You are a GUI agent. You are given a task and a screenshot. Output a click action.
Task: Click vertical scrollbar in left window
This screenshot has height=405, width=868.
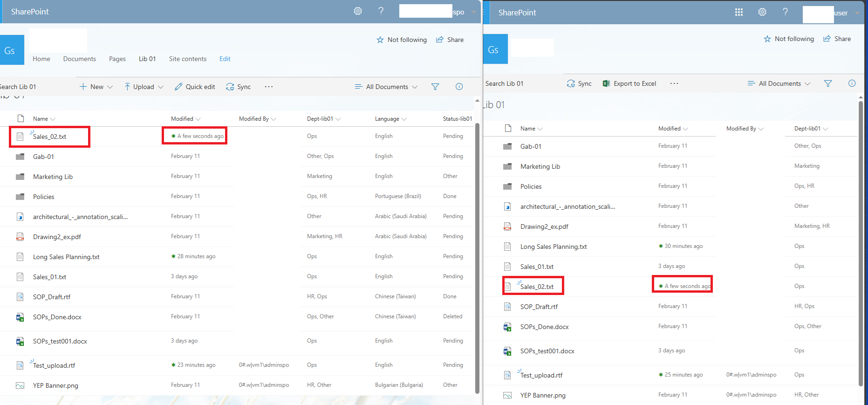[477, 258]
